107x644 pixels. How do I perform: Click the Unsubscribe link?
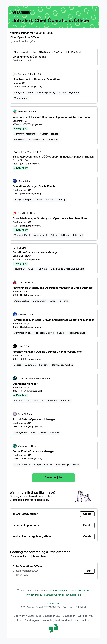pos(73,595)
